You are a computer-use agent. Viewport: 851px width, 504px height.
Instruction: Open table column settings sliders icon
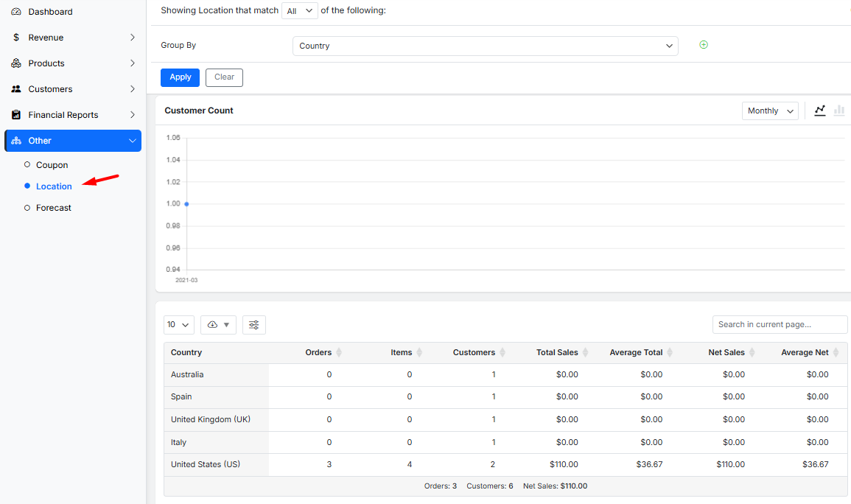[254, 325]
